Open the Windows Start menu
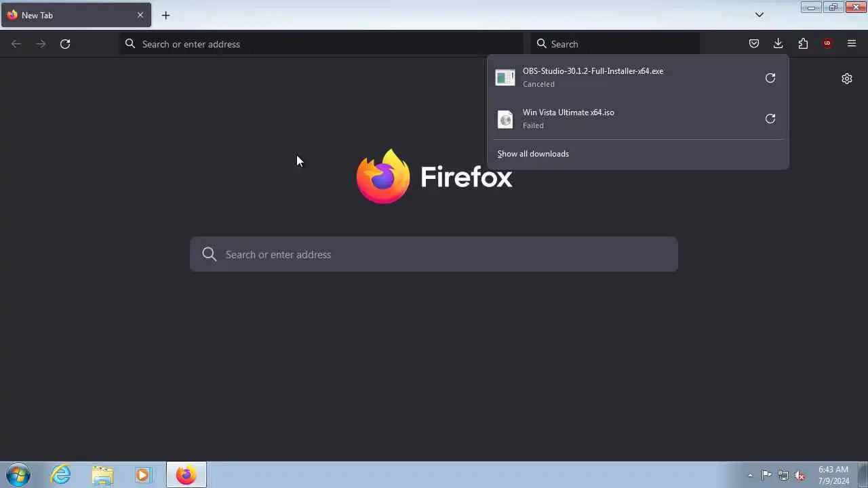This screenshot has height=488, width=868. click(18, 474)
